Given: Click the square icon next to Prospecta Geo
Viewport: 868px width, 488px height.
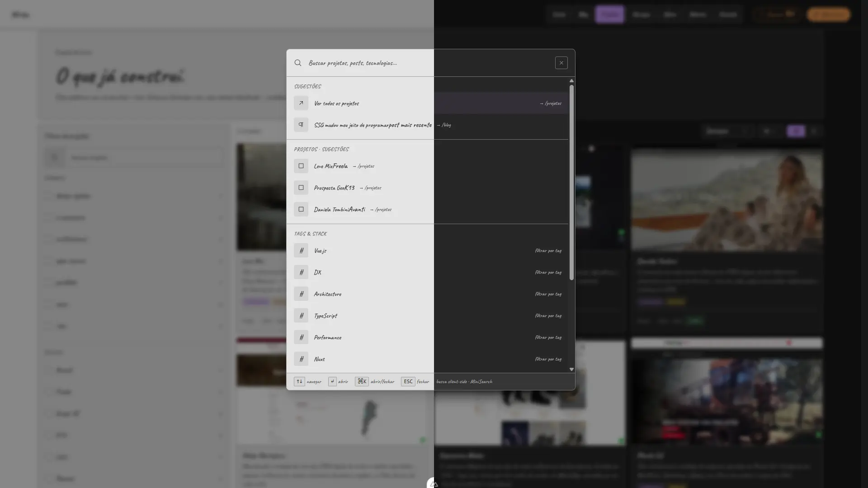Looking at the screenshot, I should (301, 188).
